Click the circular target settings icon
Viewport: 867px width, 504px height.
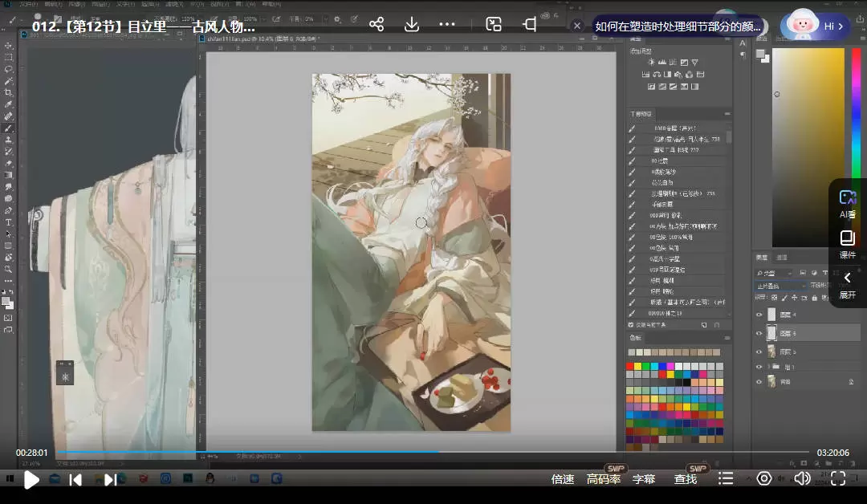[764, 478]
